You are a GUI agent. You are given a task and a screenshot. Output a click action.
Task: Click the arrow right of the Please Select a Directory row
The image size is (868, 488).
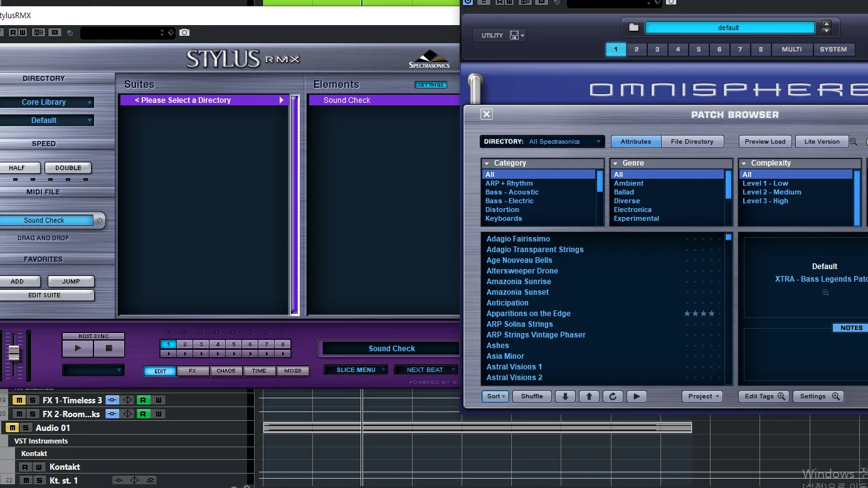coord(282,100)
